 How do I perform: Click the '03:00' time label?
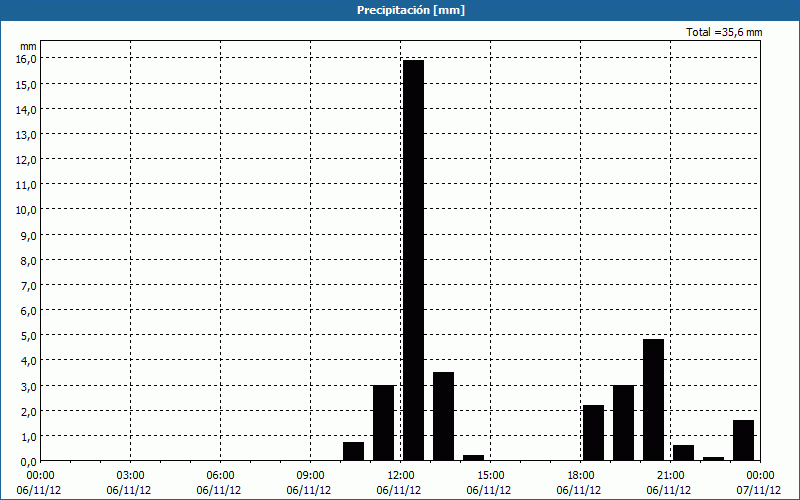[131, 476]
